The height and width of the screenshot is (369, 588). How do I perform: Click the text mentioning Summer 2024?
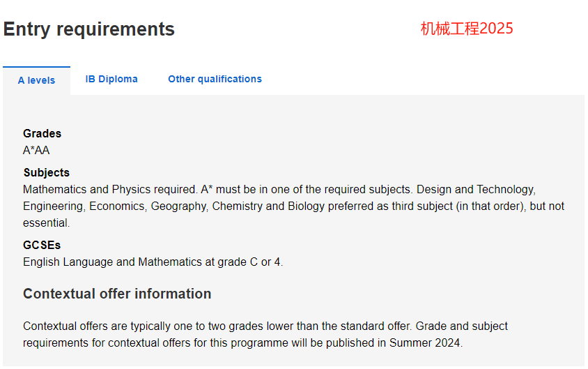coord(242,342)
